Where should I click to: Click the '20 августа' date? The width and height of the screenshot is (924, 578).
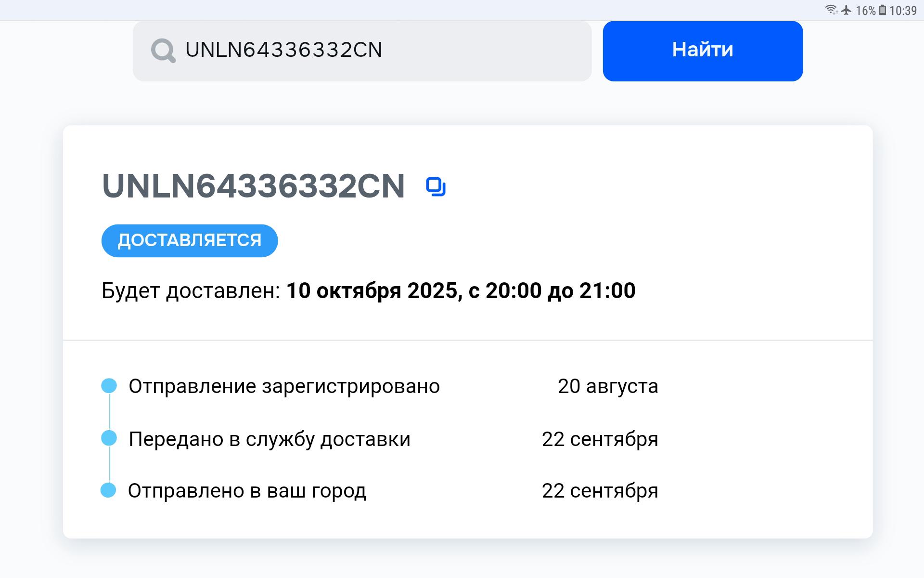tap(608, 386)
